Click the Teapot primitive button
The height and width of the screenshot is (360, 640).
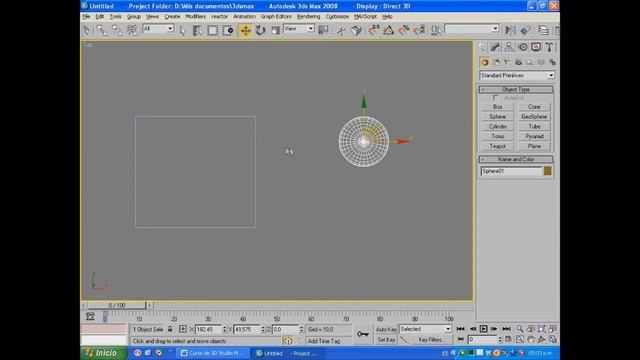pos(498,146)
